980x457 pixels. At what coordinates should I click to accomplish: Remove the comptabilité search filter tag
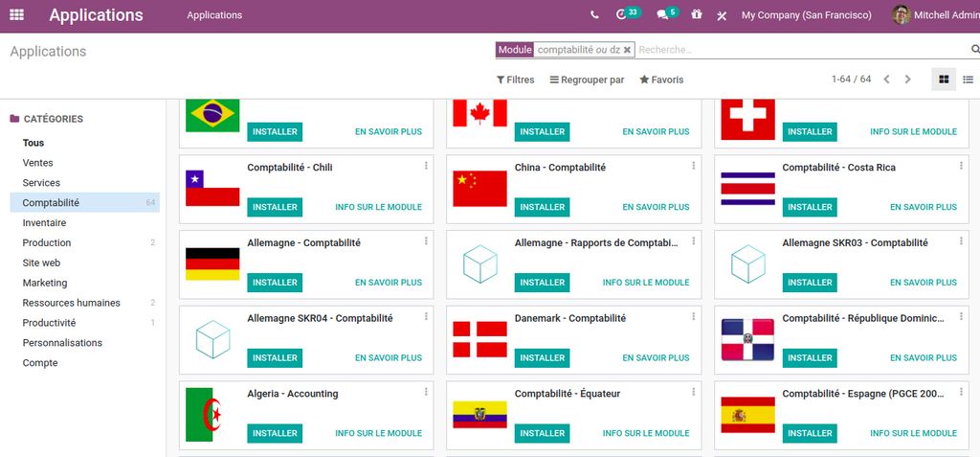pos(627,50)
